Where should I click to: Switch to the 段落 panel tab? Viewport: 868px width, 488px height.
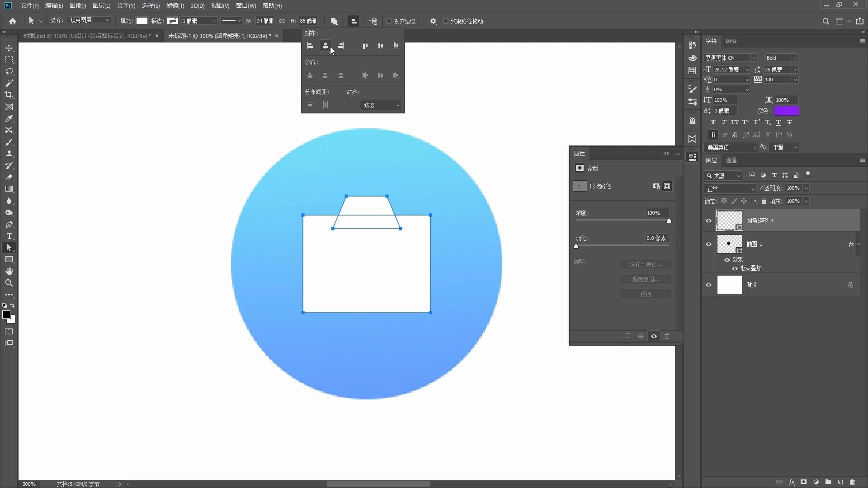point(731,41)
